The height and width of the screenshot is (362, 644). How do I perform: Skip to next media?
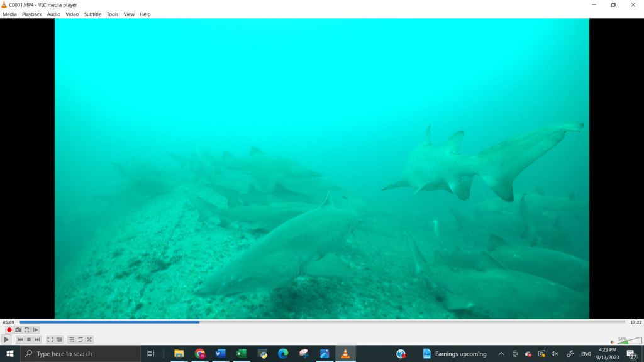click(x=38, y=339)
